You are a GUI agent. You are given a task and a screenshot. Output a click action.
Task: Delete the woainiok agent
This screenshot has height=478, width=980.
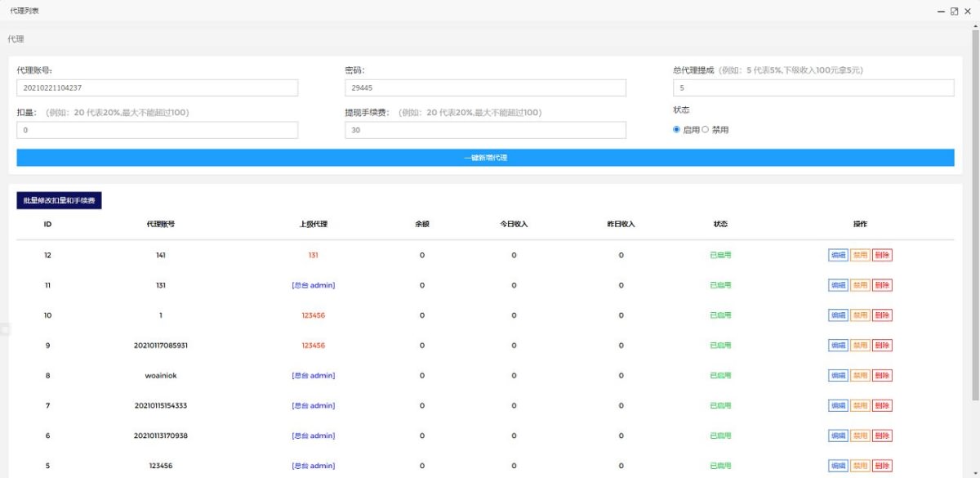pyautogui.click(x=882, y=376)
